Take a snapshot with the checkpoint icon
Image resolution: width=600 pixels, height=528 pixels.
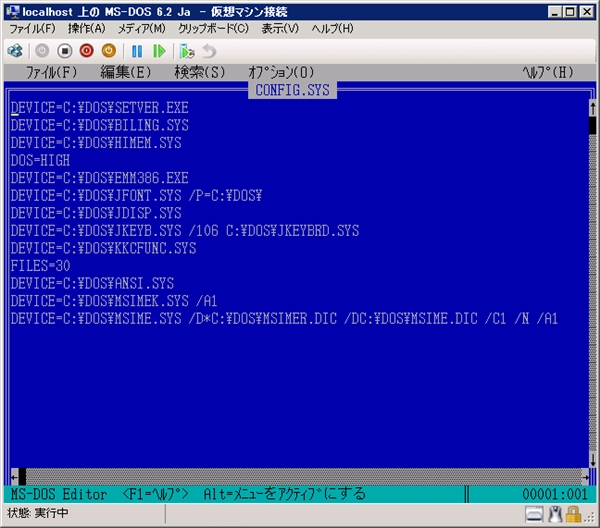click(x=187, y=51)
